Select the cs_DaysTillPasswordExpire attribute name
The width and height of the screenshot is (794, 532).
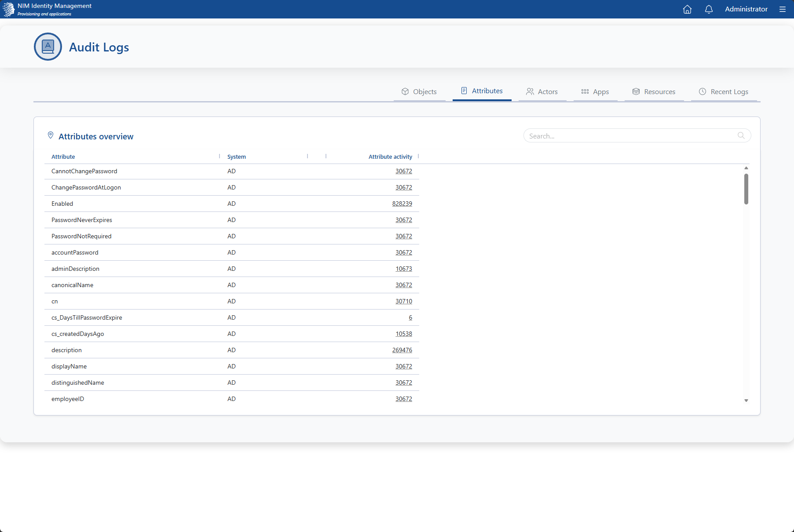[x=87, y=317]
